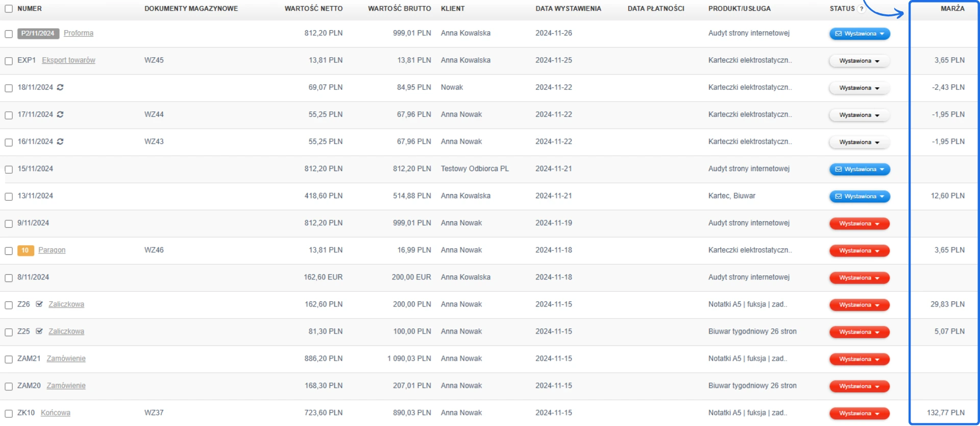Viewport: 980px width, 426px height.
Task: Click the recurring icon beside invoice 16/11/2024
Action: (x=60, y=141)
